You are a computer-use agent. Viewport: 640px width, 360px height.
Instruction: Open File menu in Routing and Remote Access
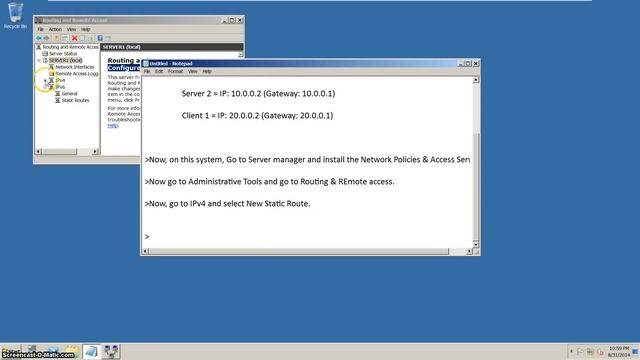(40, 29)
